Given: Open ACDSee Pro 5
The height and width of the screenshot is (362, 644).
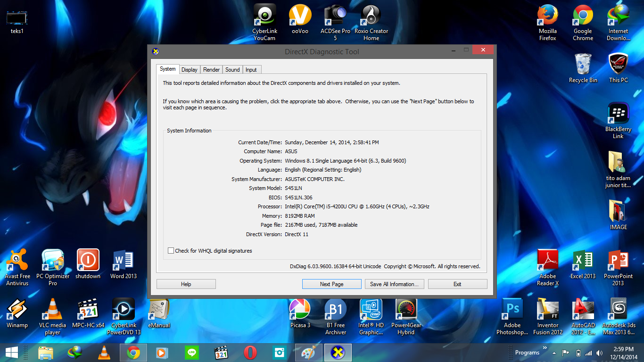Looking at the screenshot, I should tap(336, 15).
